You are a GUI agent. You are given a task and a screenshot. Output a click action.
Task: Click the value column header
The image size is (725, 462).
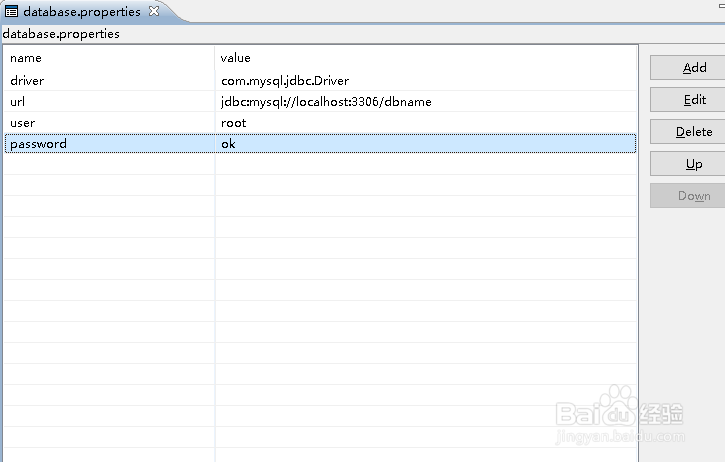[x=426, y=58]
